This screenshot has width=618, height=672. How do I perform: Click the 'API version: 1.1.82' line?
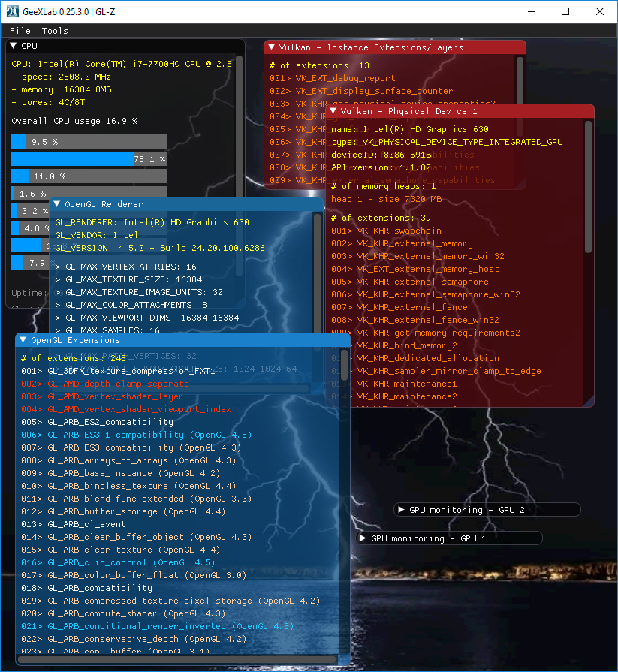click(x=381, y=167)
